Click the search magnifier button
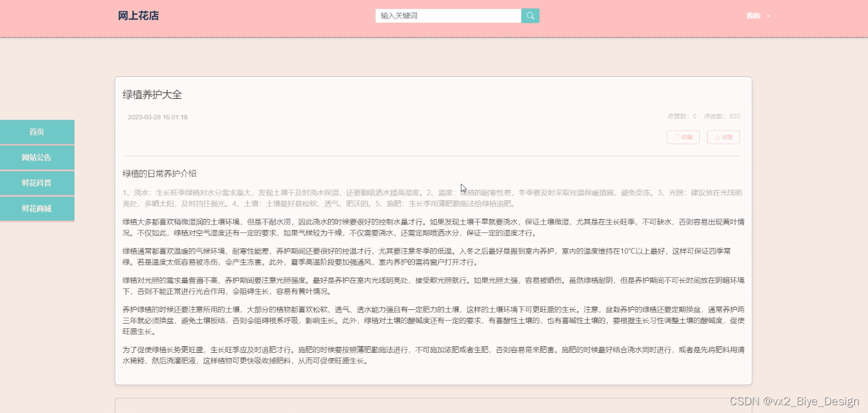 click(530, 15)
